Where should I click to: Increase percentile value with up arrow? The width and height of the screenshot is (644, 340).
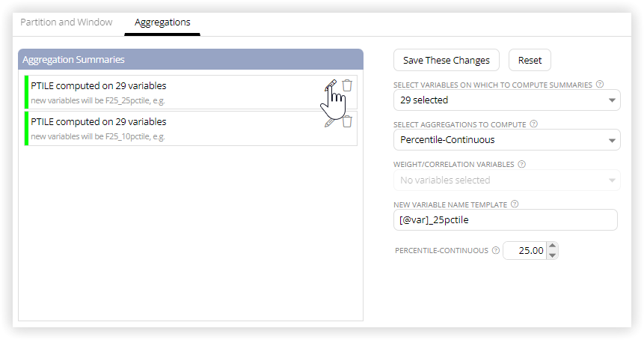tap(553, 246)
